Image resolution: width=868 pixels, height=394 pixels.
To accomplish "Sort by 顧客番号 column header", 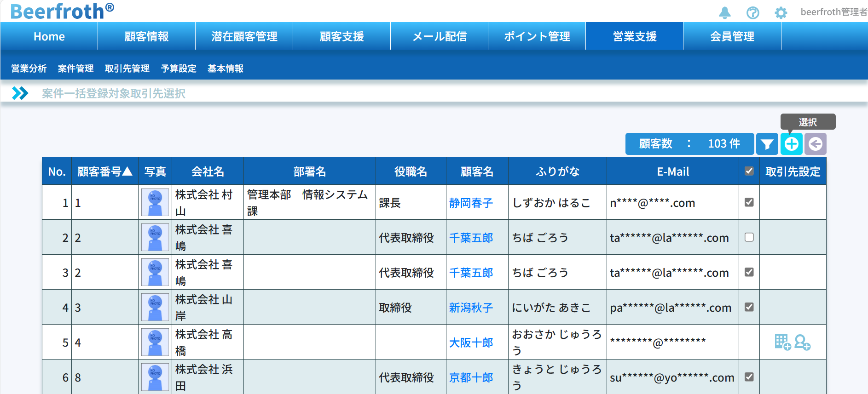I will pos(104,171).
